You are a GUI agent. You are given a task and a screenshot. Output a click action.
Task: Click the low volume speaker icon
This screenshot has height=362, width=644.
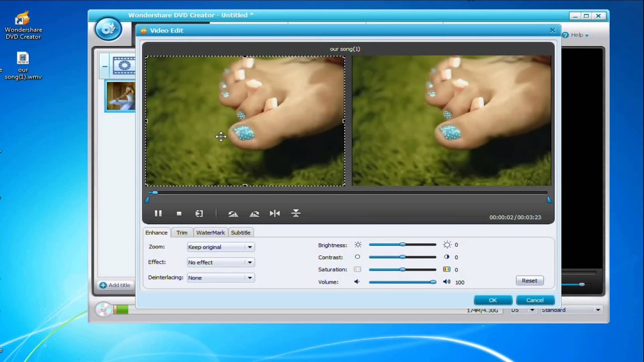[357, 282]
